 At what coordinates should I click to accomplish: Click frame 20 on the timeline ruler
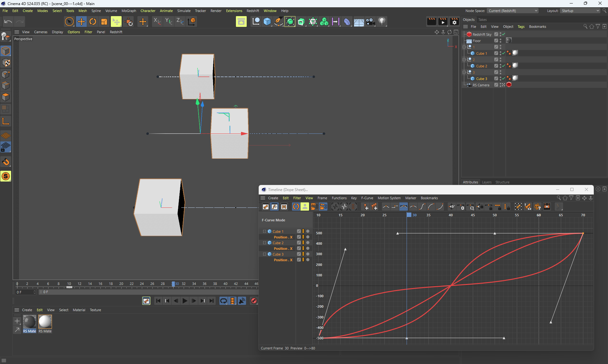pos(121,284)
